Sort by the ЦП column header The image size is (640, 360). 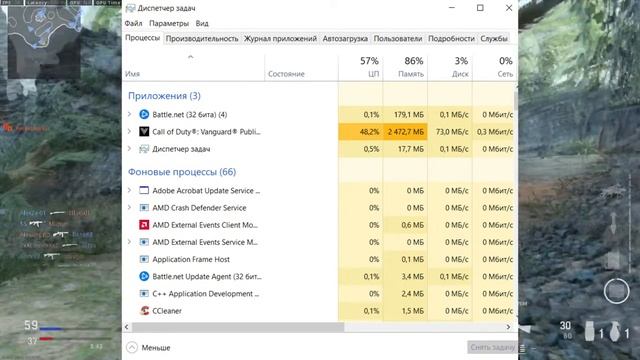tap(361, 67)
